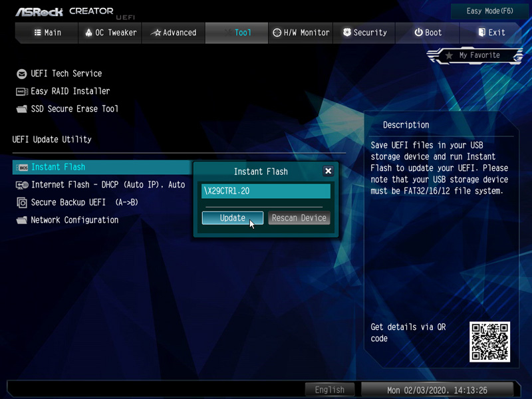Click the H/W Monitor gauge icon
This screenshot has height=399, width=532.
click(277, 33)
